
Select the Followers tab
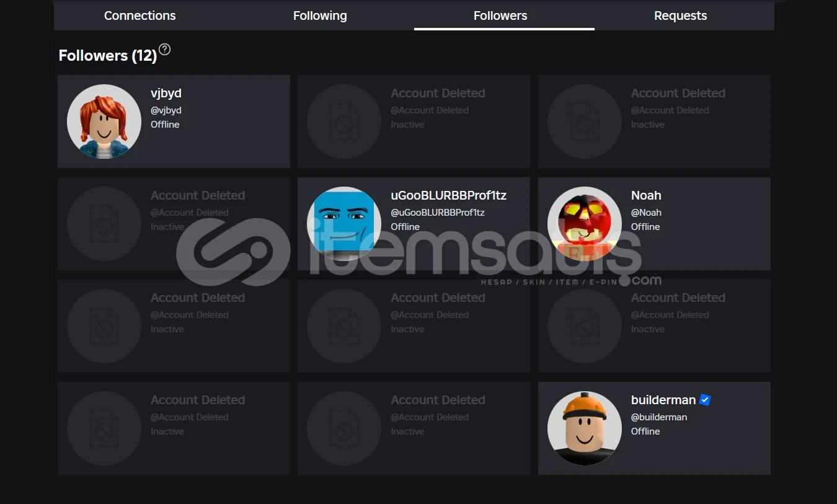point(500,15)
